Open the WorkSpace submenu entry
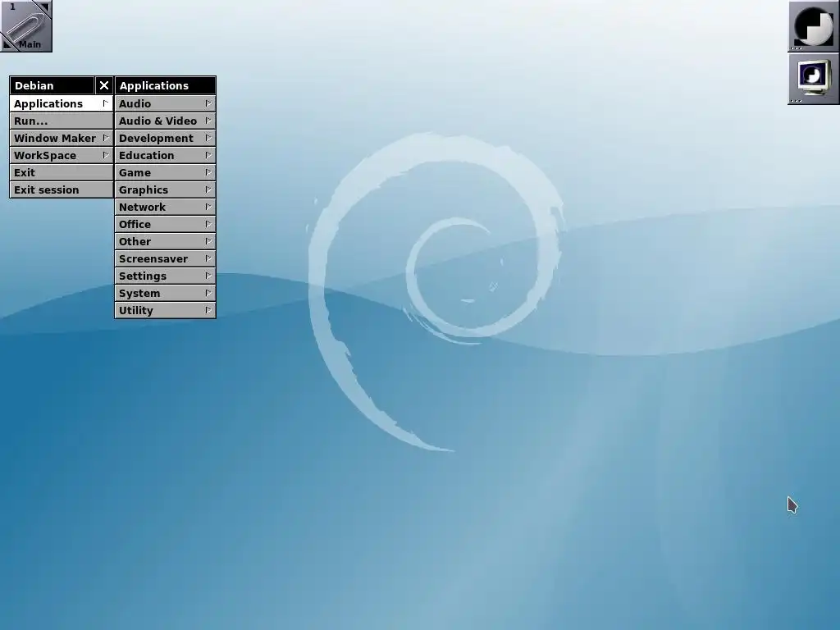 (61, 155)
